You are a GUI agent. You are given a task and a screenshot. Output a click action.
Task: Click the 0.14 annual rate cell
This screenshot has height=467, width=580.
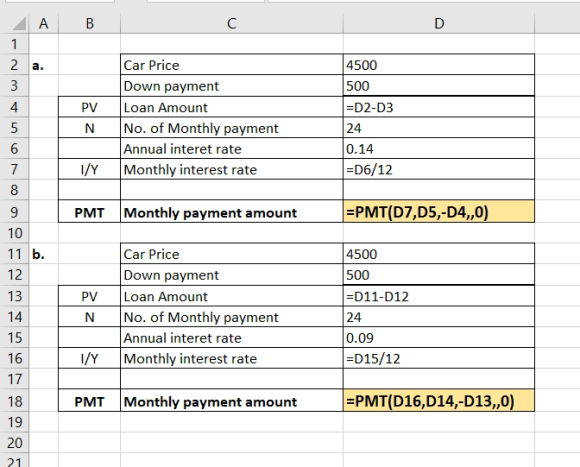[439, 149]
